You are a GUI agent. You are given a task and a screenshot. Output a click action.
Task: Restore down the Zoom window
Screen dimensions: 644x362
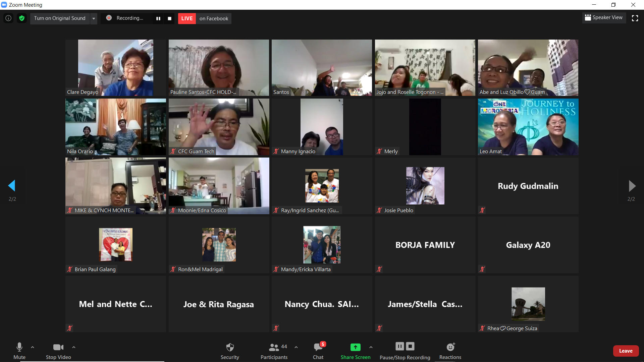[613, 5]
